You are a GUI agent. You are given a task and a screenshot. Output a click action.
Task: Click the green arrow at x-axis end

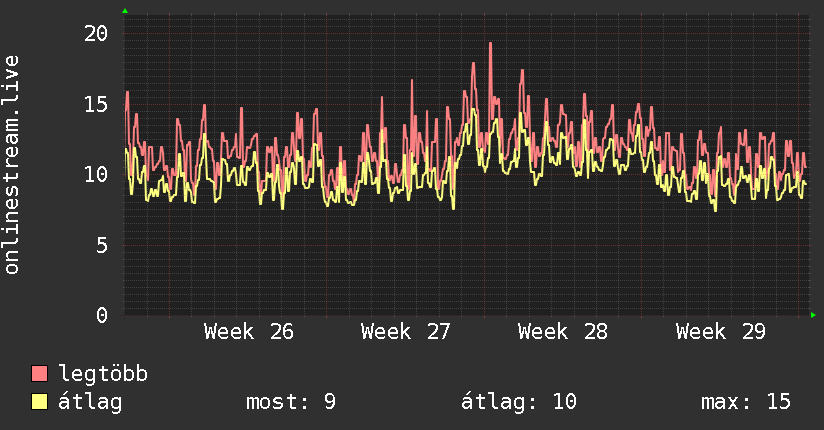click(813, 315)
